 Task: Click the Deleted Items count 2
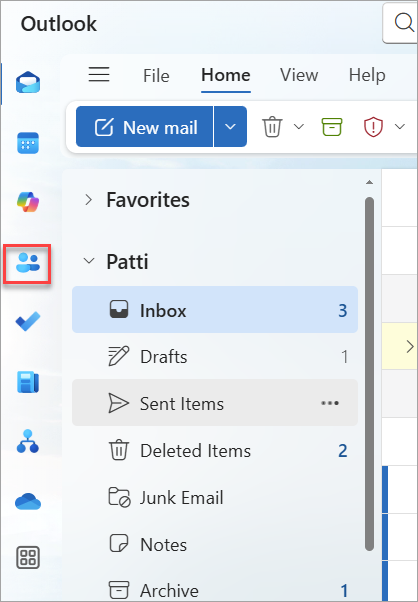343,451
